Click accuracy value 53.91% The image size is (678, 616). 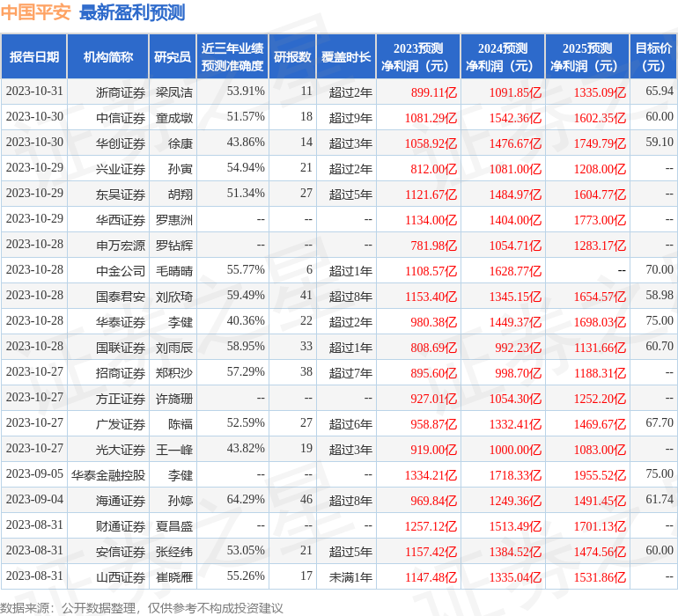coord(246,92)
